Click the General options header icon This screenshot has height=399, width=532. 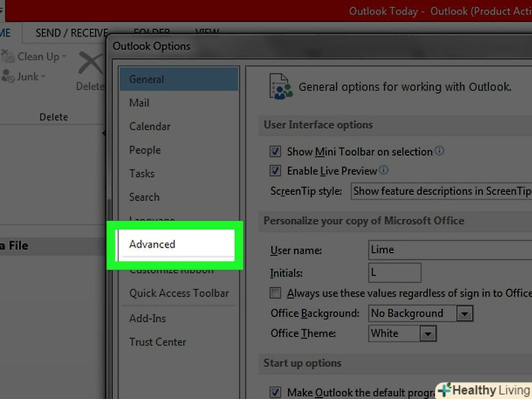[281, 86]
